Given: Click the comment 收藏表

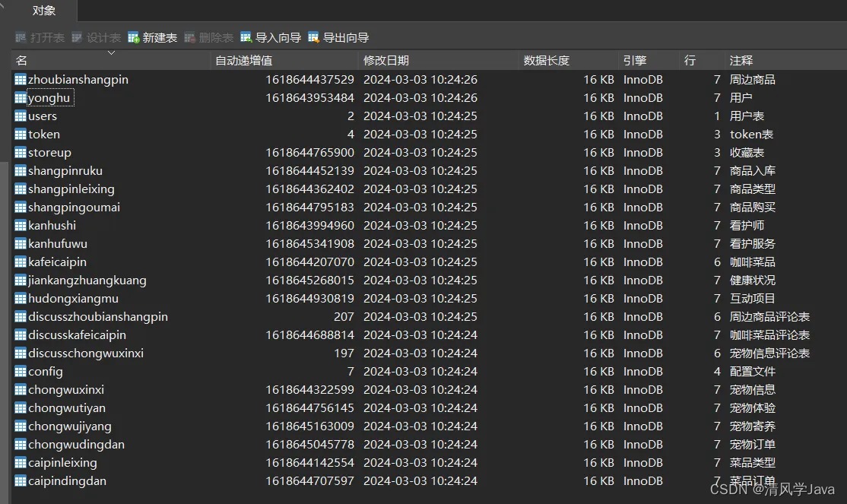Looking at the screenshot, I should point(747,152).
